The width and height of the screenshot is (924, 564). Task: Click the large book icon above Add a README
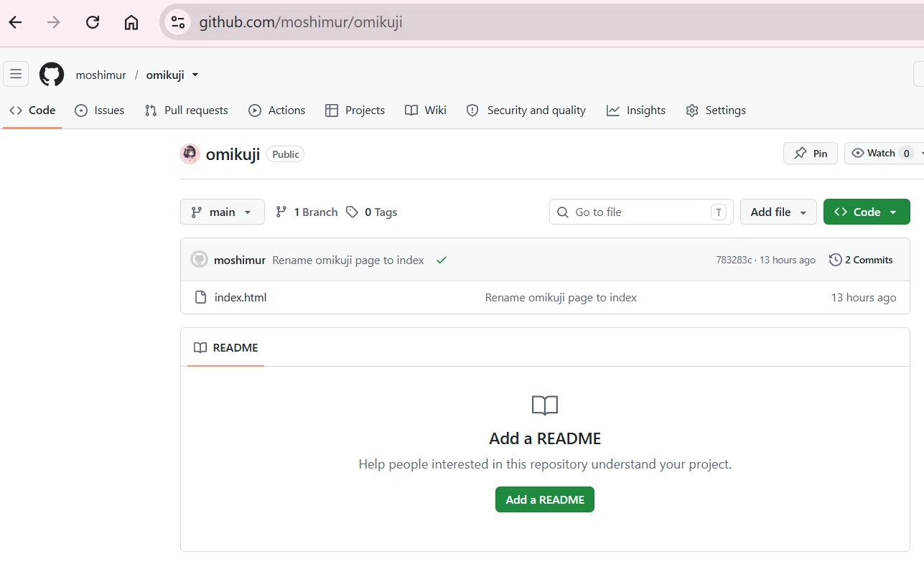(x=545, y=405)
